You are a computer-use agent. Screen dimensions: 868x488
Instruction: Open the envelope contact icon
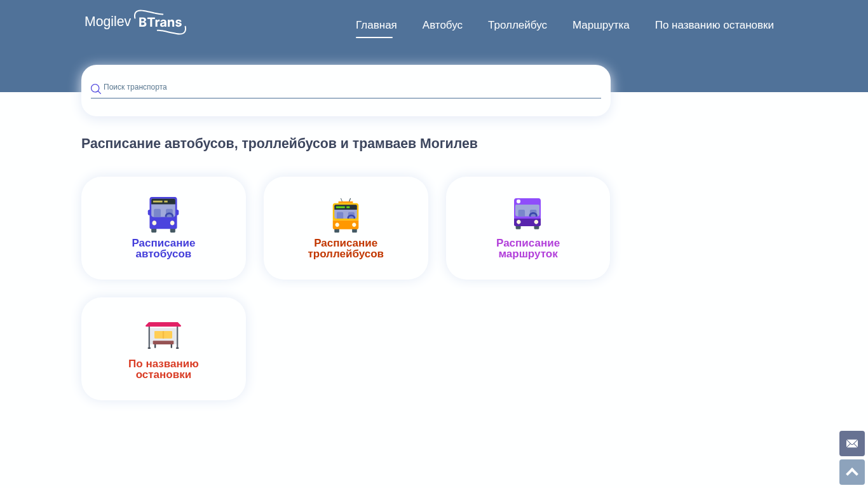[x=851, y=444]
